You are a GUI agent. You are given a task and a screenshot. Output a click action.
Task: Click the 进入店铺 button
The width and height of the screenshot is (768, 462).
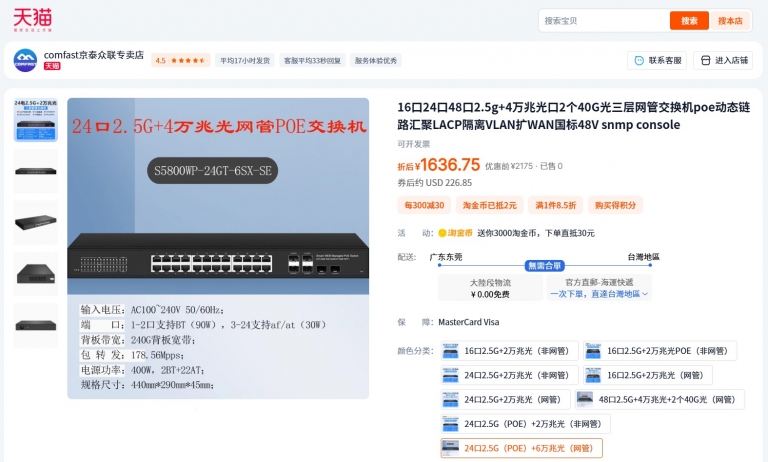coord(723,60)
